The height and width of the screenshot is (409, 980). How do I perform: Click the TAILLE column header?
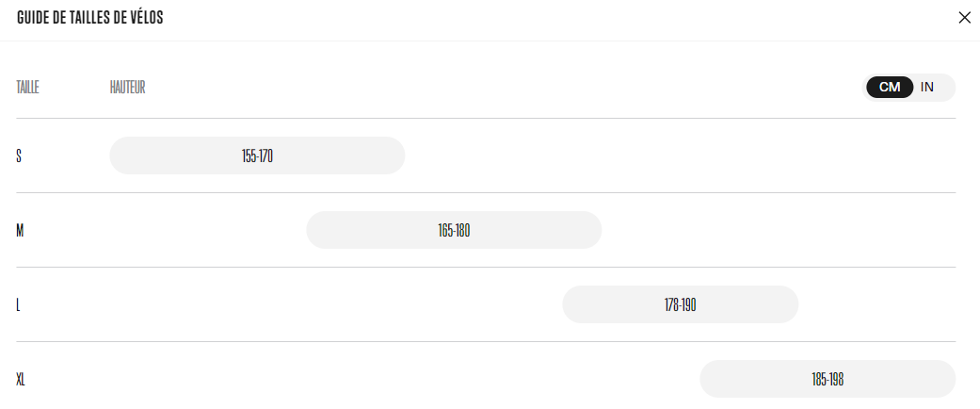coord(27,88)
